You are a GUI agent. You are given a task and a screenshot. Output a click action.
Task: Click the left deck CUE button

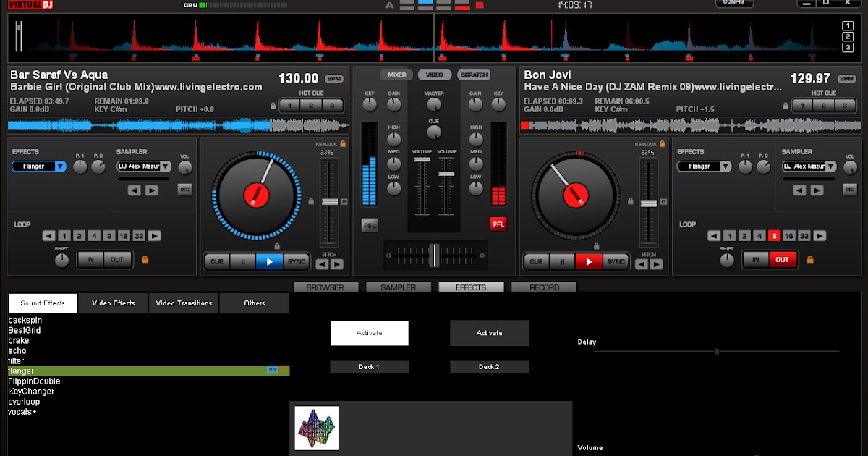217,261
